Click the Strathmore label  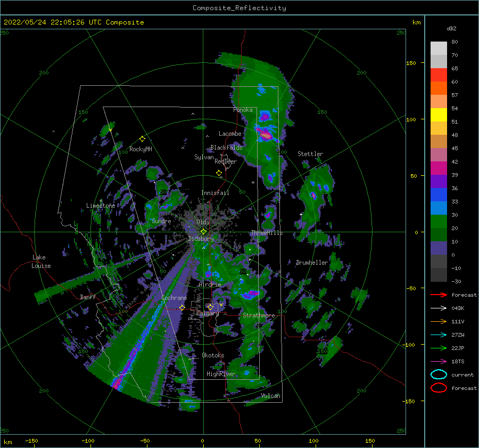(259, 315)
